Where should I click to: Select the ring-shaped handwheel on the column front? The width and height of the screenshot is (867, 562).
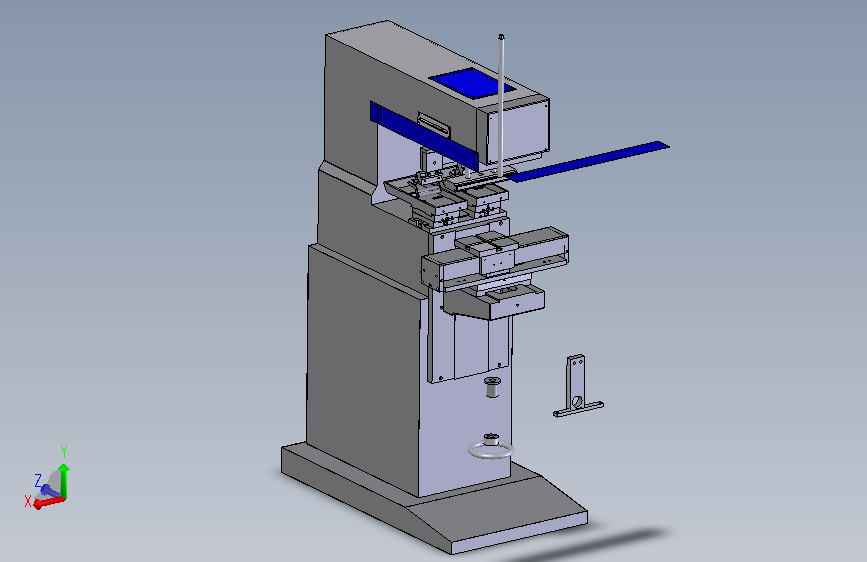491,450
